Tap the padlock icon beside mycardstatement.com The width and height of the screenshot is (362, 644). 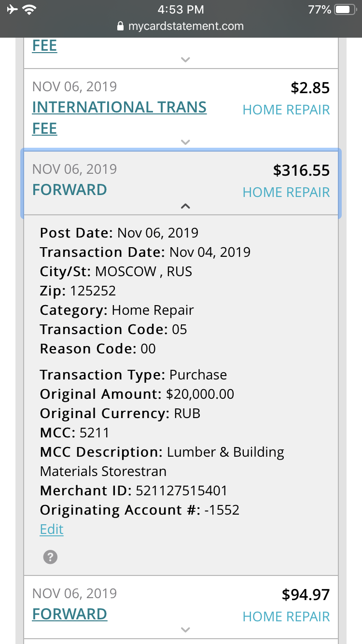(x=121, y=27)
